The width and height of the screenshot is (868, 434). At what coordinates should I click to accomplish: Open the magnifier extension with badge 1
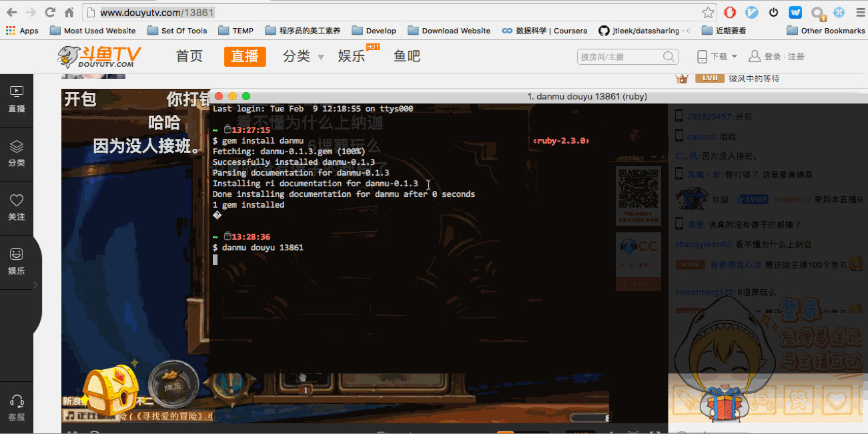pos(818,13)
